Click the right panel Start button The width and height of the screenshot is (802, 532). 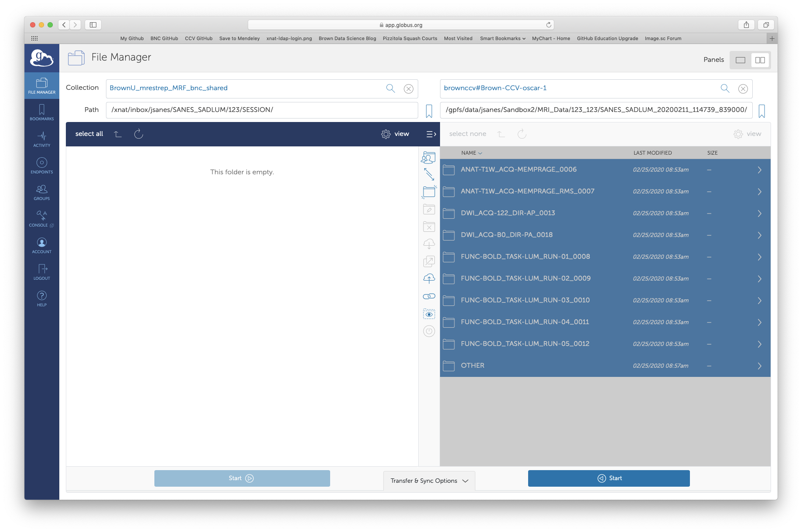(x=608, y=478)
